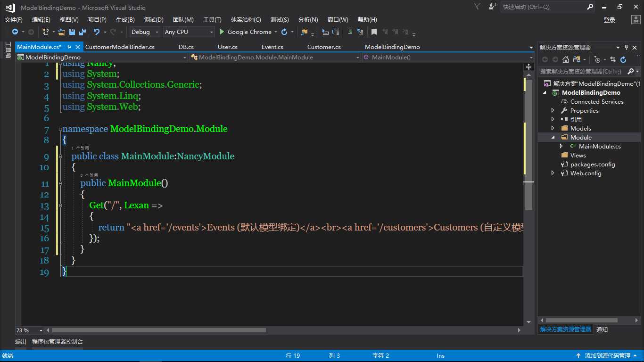Click the Quick Launch magnifier icon
This screenshot has height=362, width=644.
click(590, 7)
